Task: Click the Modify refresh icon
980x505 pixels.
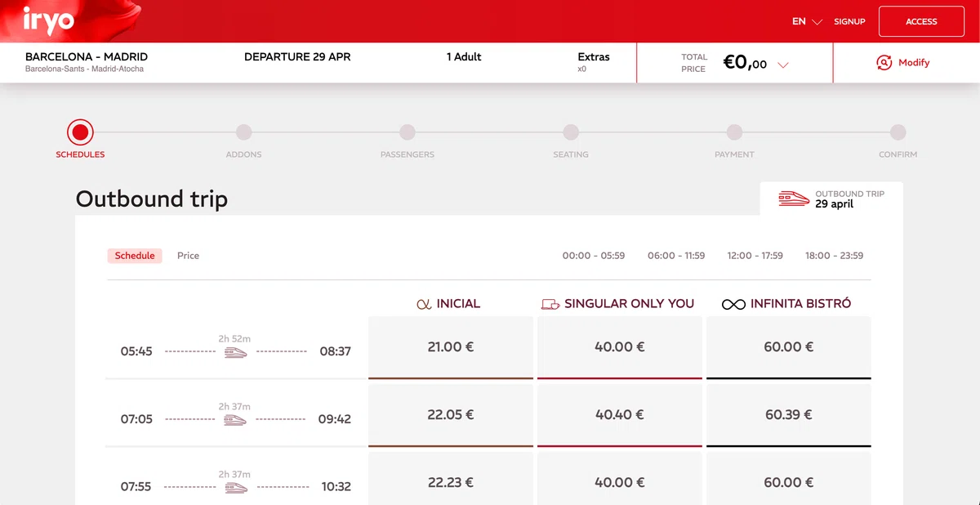Action: pos(884,63)
